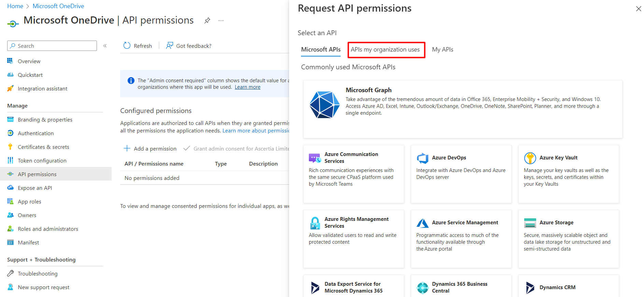Click the Azure Service Management card title
The image size is (644, 297).
465,223
